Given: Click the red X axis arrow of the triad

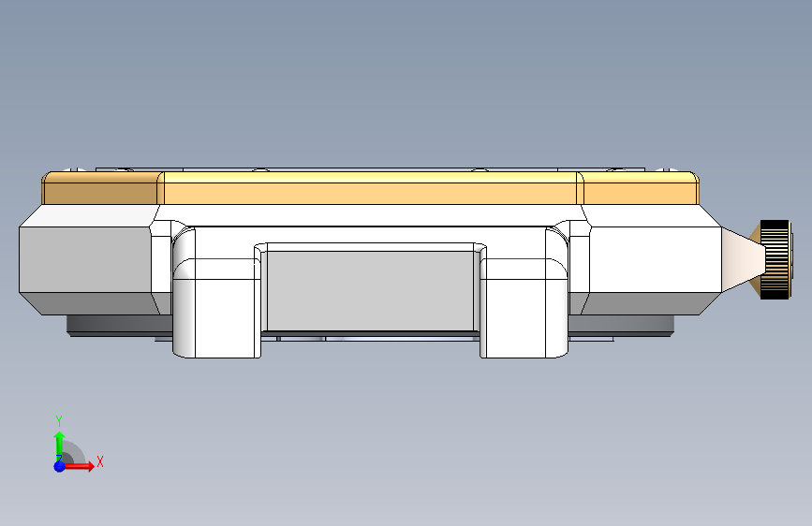Looking at the screenshot, I should pos(79,466).
